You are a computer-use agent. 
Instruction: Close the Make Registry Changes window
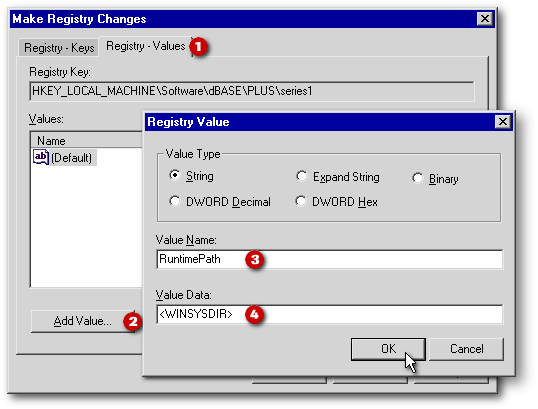pyautogui.click(x=485, y=19)
